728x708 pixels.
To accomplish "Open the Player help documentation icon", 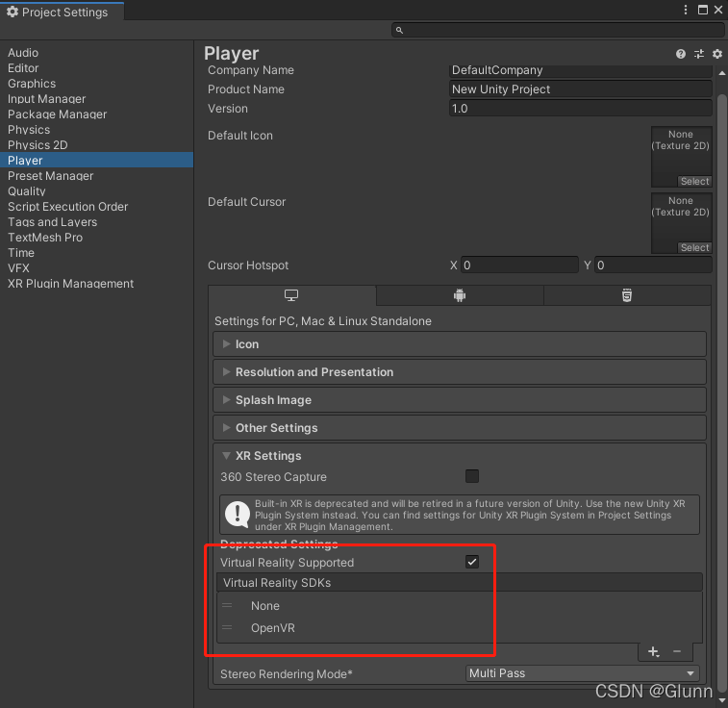I will click(x=681, y=54).
